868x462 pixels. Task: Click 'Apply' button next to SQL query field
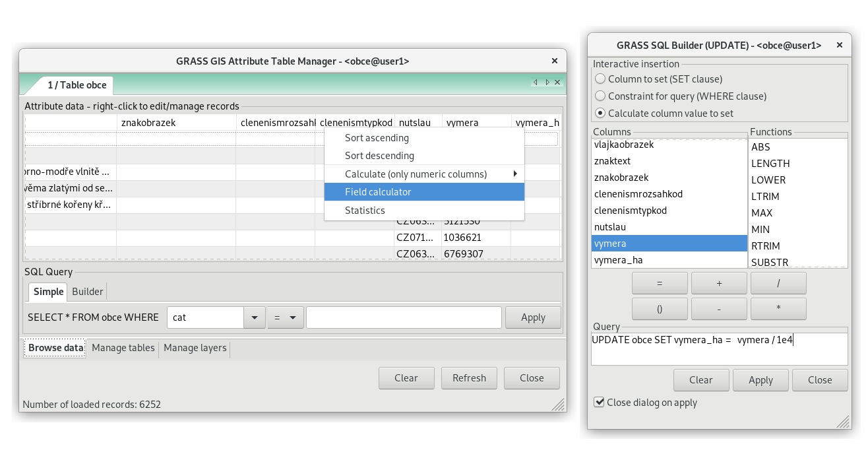point(533,317)
